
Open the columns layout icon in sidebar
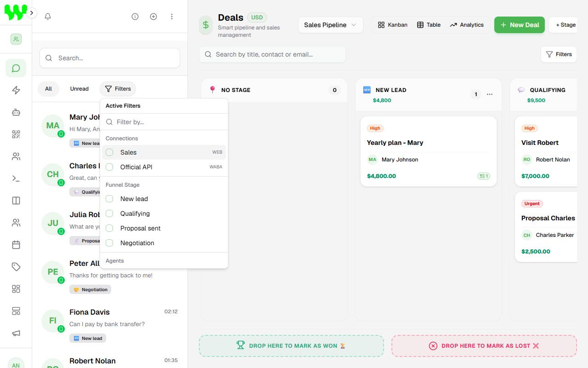click(16, 201)
